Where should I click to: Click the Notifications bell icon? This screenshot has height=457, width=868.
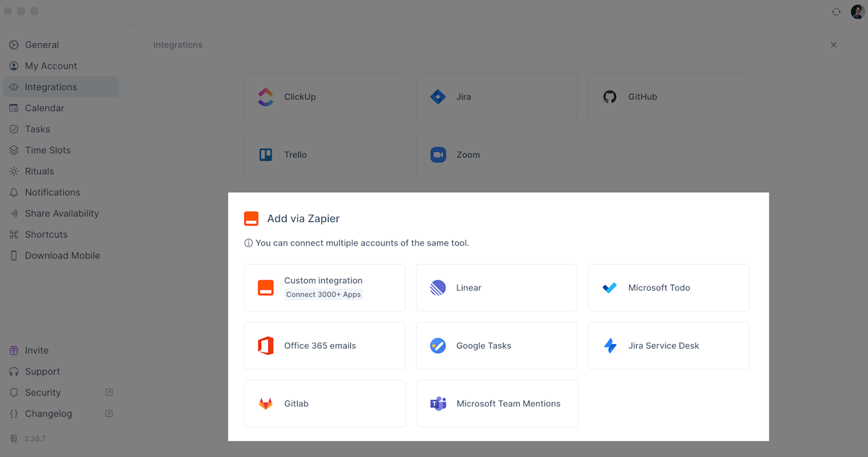click(14, 192)
